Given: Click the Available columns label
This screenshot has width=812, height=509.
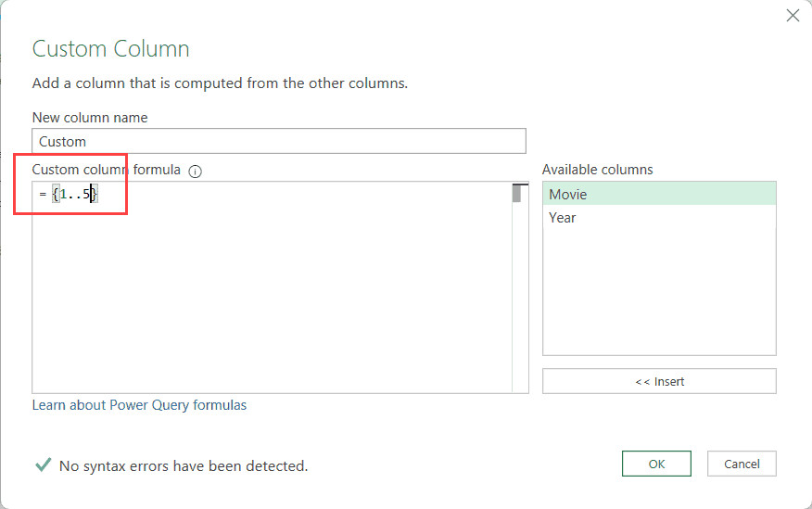Looking at the screenshot, I should click(x=597, y=170).
